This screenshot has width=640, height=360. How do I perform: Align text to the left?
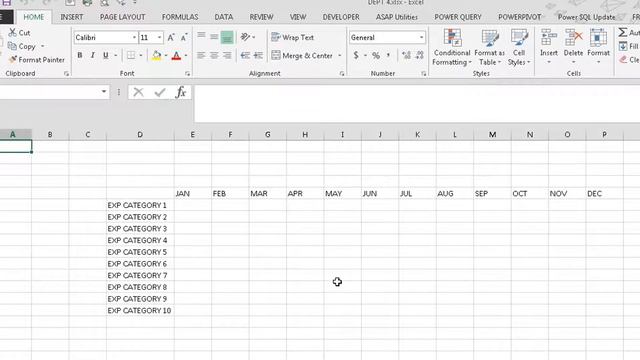(x=201, y=55)
